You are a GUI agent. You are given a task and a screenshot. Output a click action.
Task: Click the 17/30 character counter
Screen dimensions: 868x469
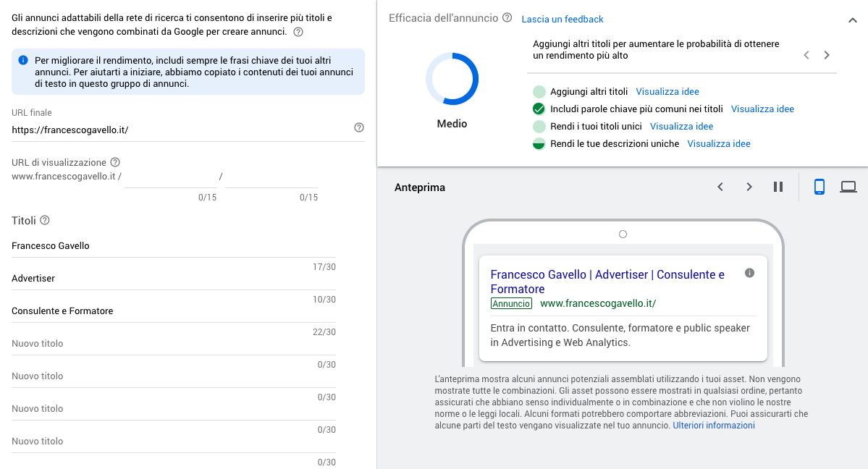pyautogui.click(x=324, y=267)
